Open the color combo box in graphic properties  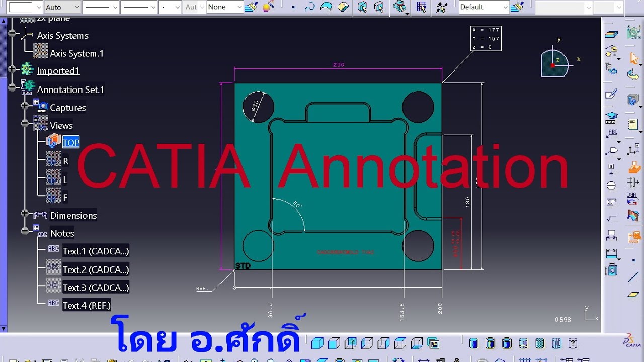[25, 7]
